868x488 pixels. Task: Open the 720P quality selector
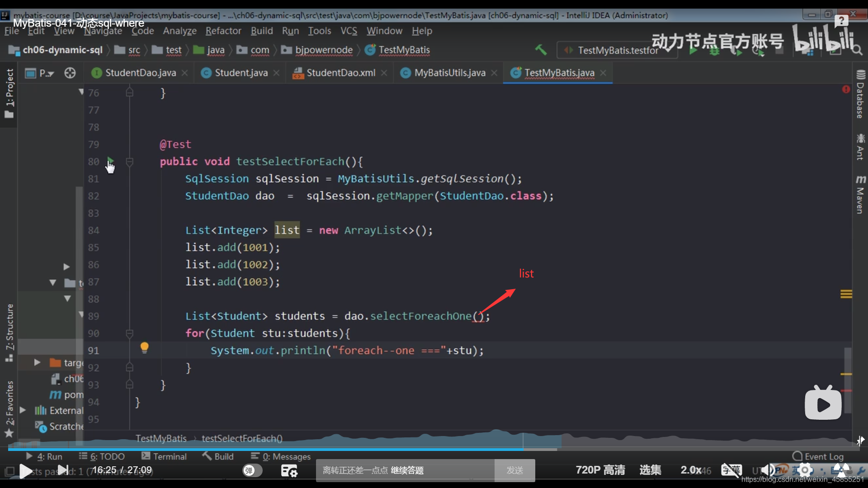(600, 470)
